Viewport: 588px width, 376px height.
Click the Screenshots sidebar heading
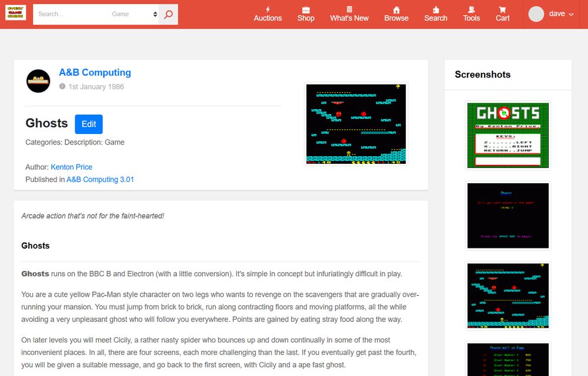(x=483, y=75)
